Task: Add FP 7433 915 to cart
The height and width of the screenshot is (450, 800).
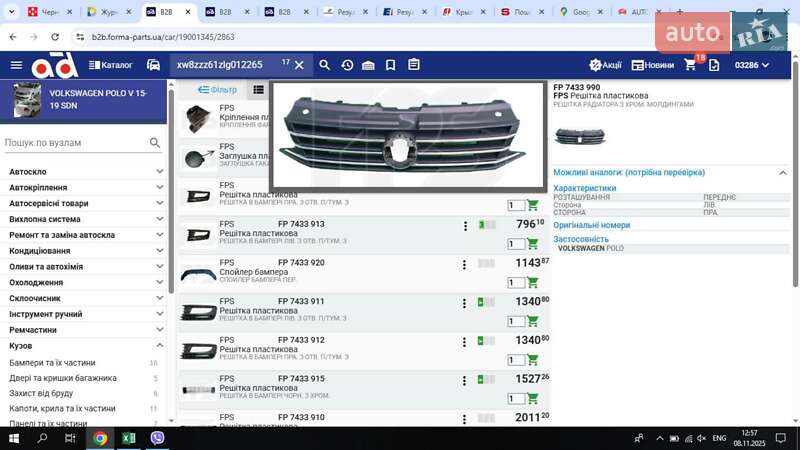Action: pyautogui.click(x=532, y=398)
